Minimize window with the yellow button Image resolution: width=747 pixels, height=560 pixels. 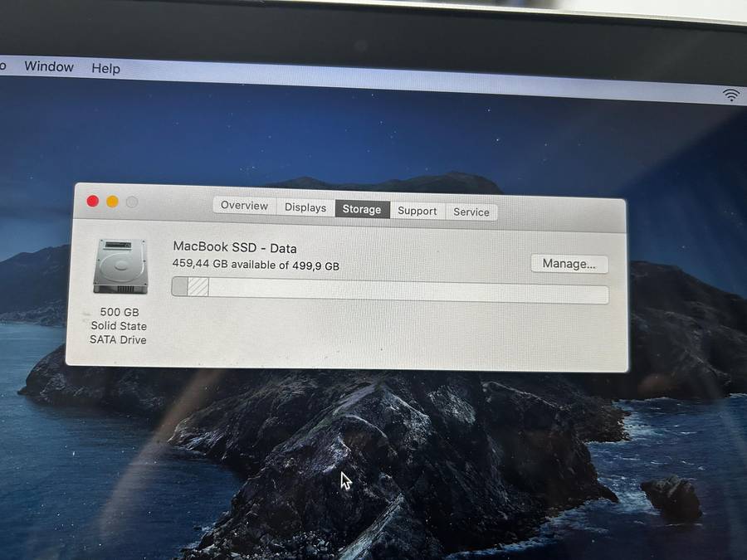112,202
